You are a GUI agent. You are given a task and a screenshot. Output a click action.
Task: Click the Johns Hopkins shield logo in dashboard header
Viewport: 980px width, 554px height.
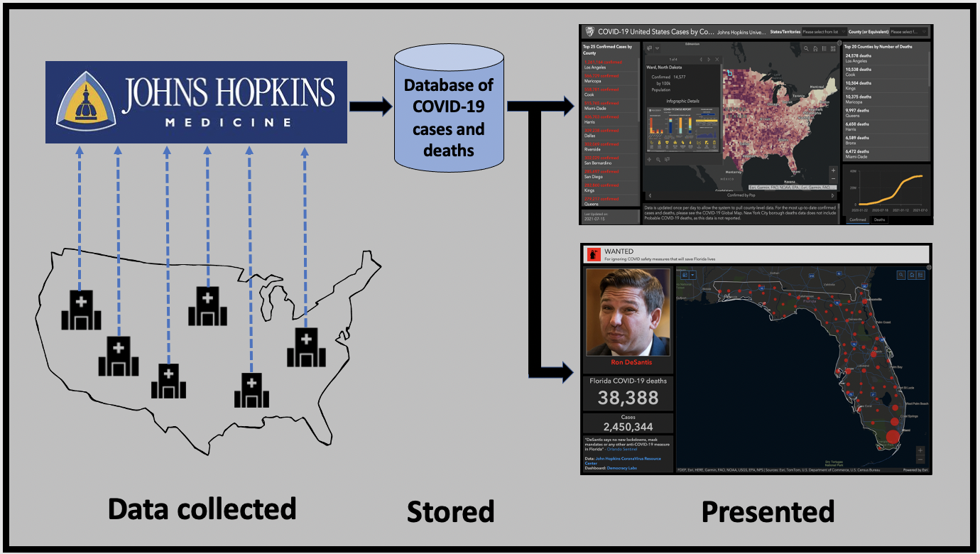589,31
